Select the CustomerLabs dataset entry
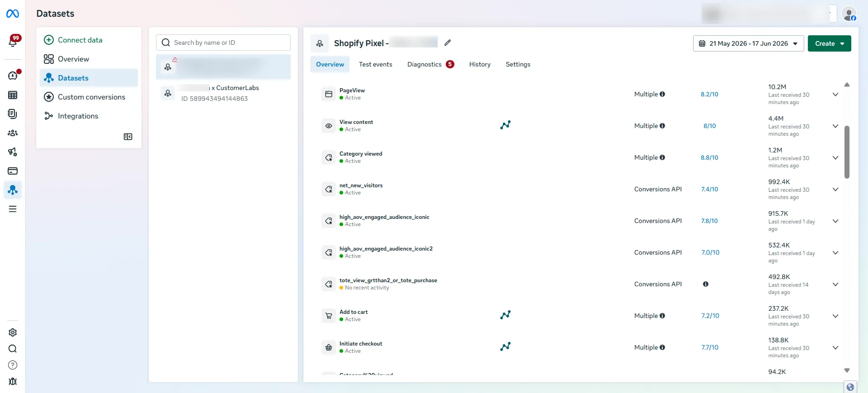The width and height of the screenshot is (868, 393). point(223,93)
